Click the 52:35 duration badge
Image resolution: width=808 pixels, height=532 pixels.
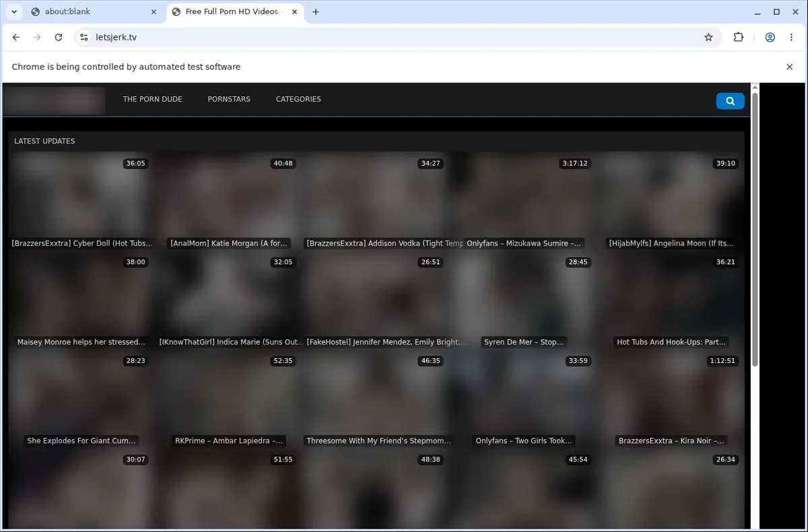click(x=283, y=361)
